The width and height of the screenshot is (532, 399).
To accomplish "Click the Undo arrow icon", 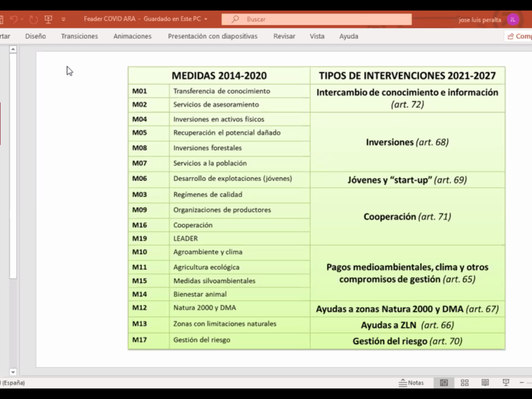I will (13, 19).
